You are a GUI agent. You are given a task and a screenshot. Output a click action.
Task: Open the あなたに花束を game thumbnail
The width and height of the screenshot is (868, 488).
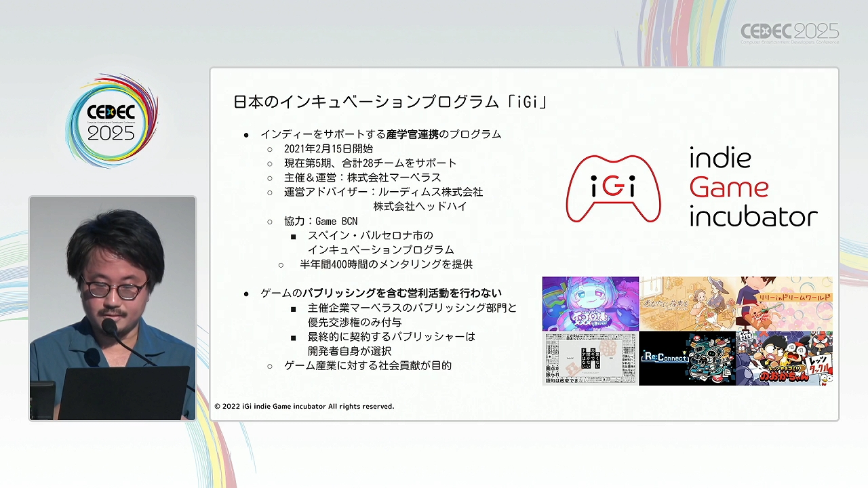[x=686, y=303]
